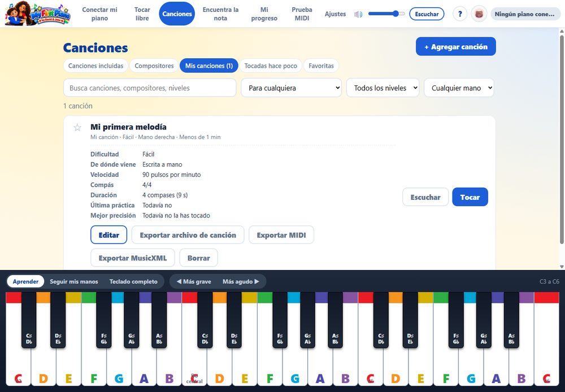
Task: Play the leftmost A♯/B♭ black key
Action: pyautogui.click(x=159, y=321)
